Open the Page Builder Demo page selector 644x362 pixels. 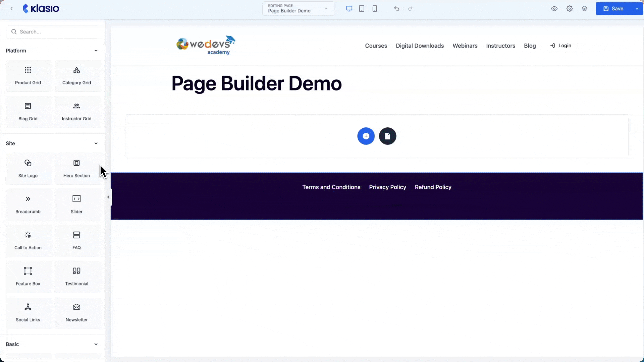pyautogui.click(x=298, y=8)
